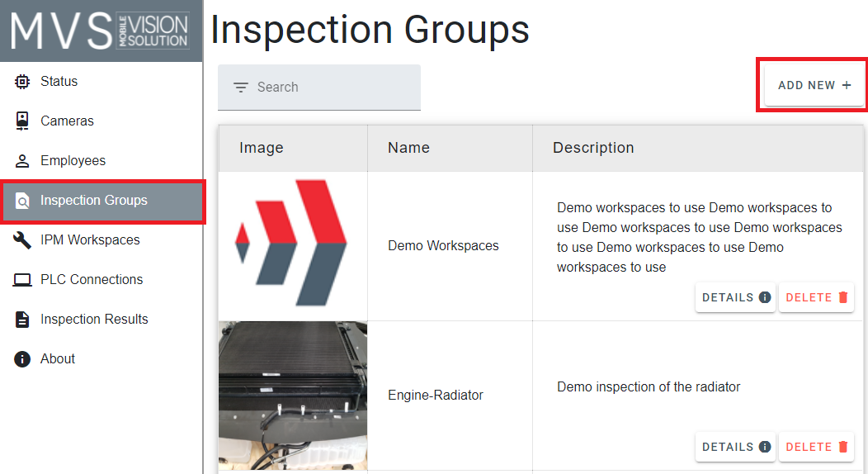
Task: Click the IPM Workspaces wrench icon
Action: point(22,239)
